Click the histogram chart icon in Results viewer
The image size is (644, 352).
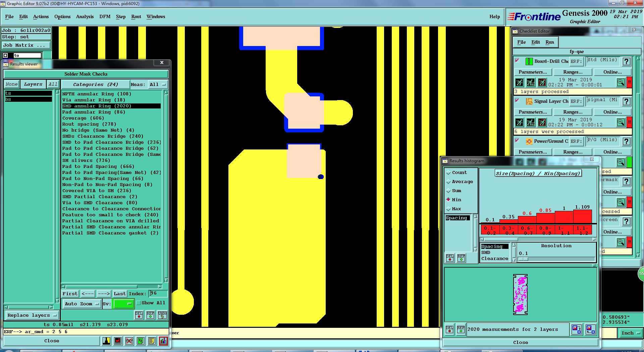point(163,341)
